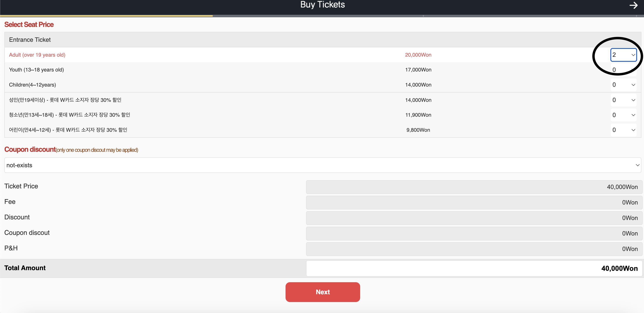644x313 pixels.
Task: Click the Entrance Ticket section header
Action: click(x=30, y=40)
